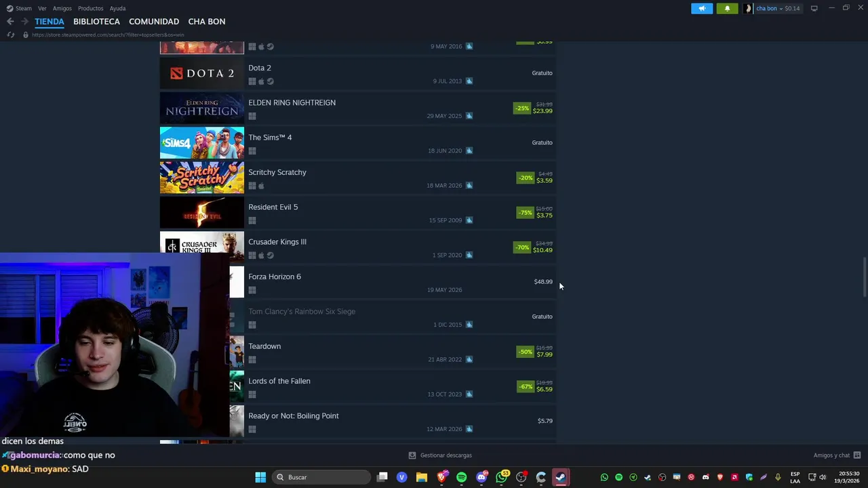
Task: Click the padlock icon beside the URL
Action: pyautogui.click(x=26, y=35)
